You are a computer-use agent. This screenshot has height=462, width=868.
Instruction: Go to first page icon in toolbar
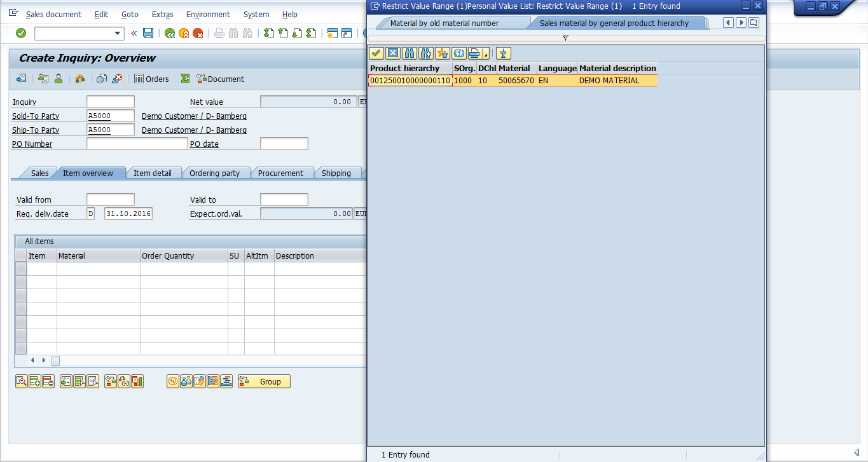269,33
